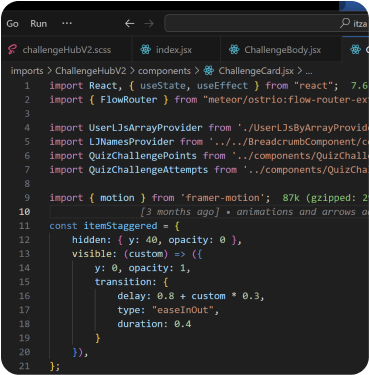369x375 pixels.
Task: Switch to the index.jsx tab
Action: 176,50
